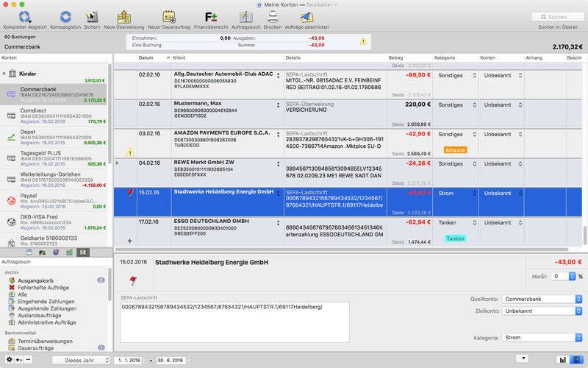Click the cyan Tanken tag
588x368 pixels.
pyautogui.click(x=455, y=238)
